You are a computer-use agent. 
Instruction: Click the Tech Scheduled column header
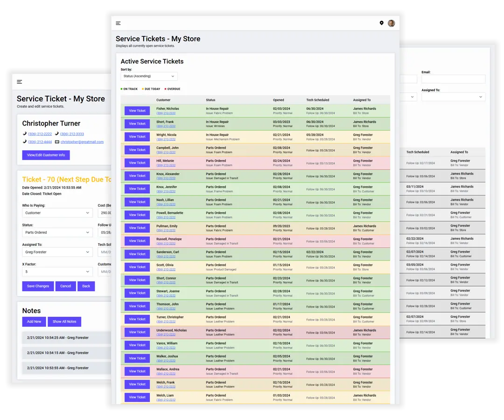317,100
